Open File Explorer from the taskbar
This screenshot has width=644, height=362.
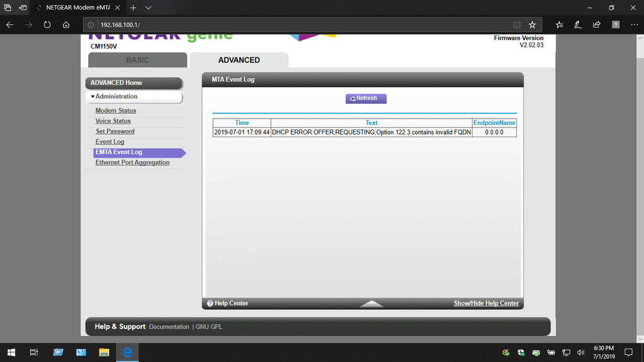click(x=104, y=352)
